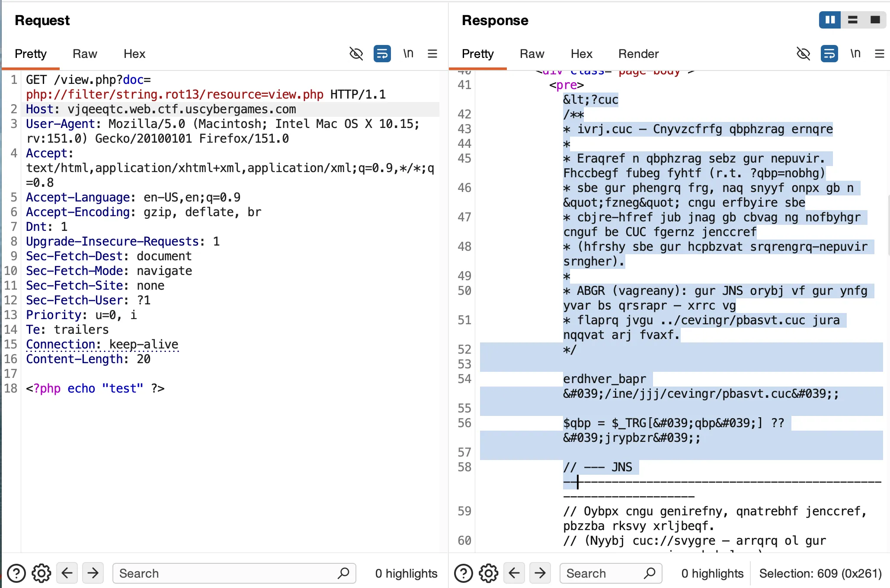Open Response search settings gear
The image size is (890, 588).
point(489,573)
